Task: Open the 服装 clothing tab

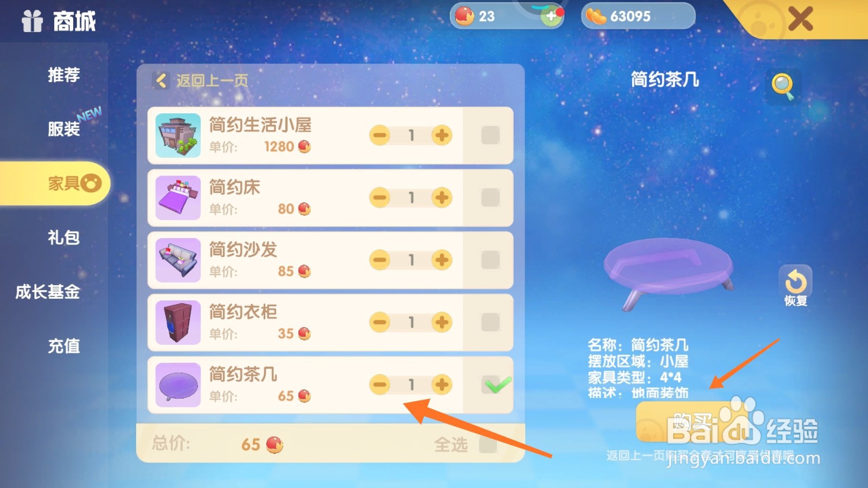Action: click(63, 129)
